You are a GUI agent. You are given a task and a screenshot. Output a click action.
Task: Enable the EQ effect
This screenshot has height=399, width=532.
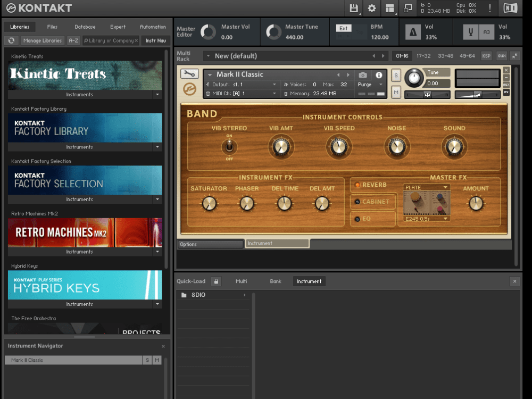[358, 219]
